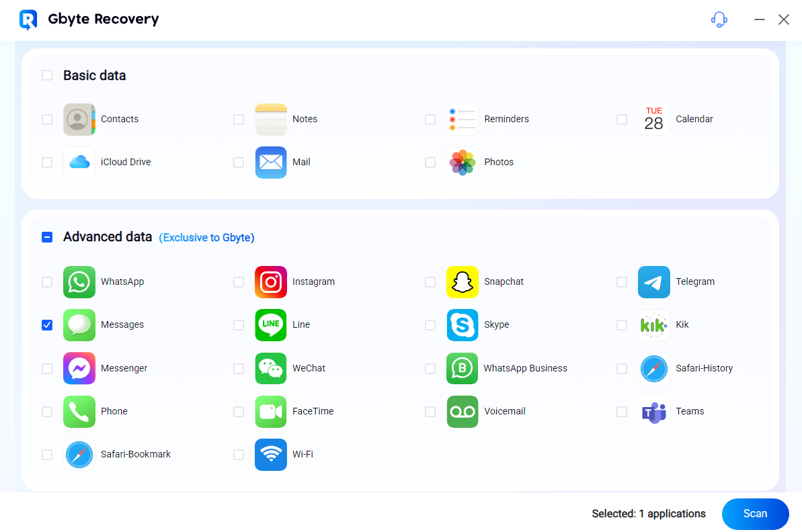Click the Voicemail icon
This screenshot has height=532, width=802.
tap(463, 411)
